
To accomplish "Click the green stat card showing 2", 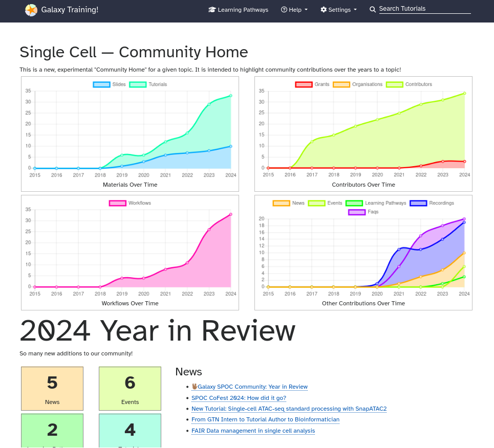I will (x=52, y=431).
